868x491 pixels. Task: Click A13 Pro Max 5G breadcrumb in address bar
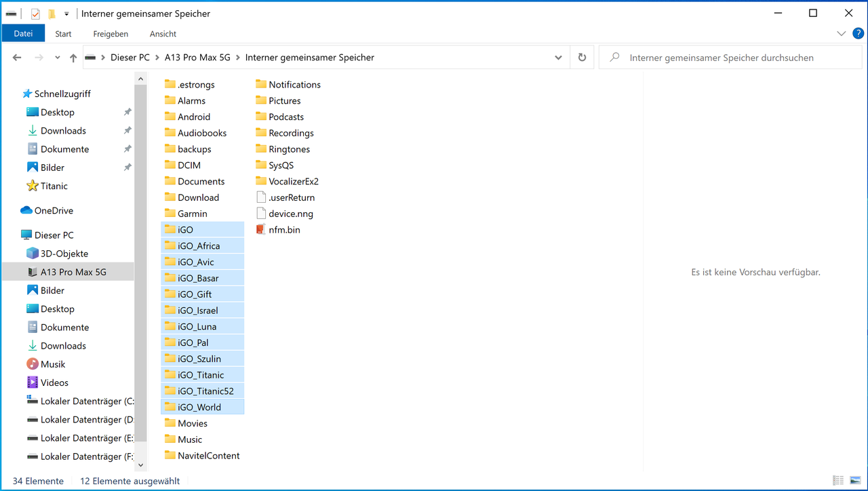coord(197,58)
